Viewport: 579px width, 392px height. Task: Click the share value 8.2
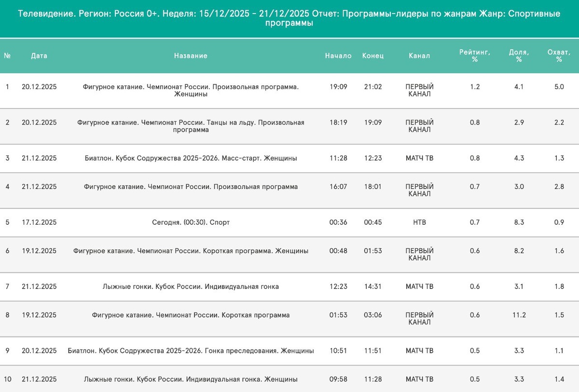coord(519,251)
